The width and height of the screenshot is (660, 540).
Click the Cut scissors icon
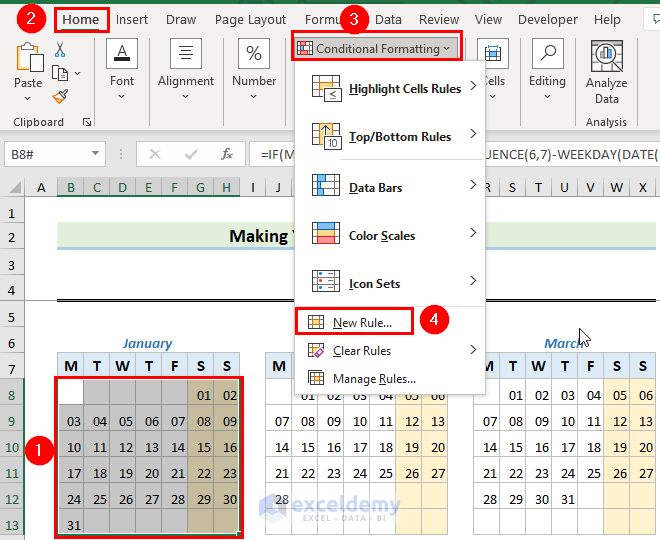pyautogui.click(x=60, y=49)
